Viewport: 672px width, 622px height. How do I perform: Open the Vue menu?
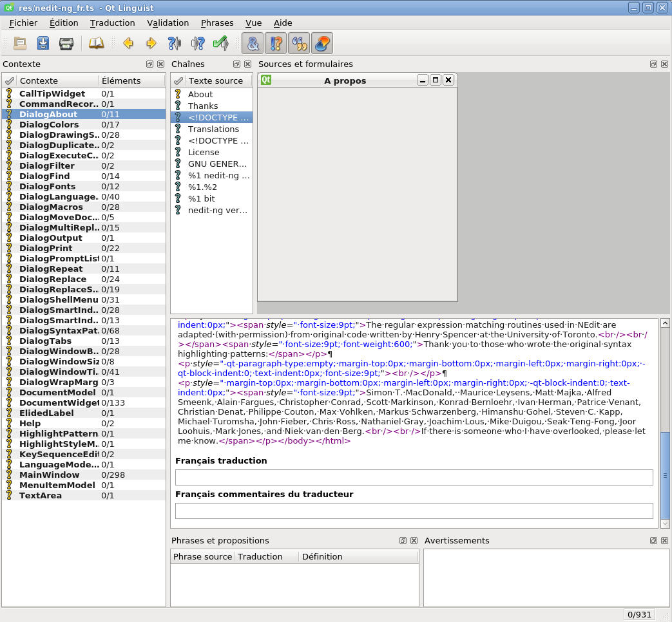[253, 23]
